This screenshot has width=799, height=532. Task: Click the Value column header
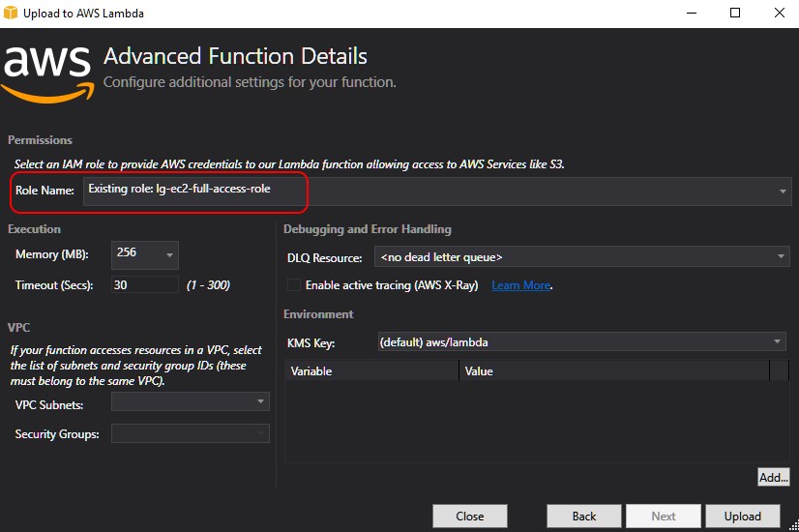pyautogui.click(x=614, y=370)
